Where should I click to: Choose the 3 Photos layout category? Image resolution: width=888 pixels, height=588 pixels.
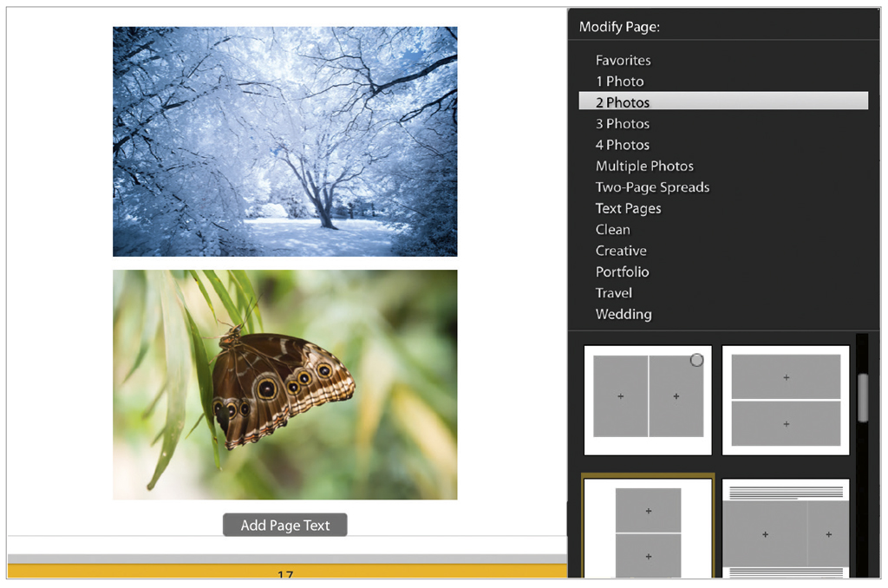pyautogui.click(x=623, y=123)
